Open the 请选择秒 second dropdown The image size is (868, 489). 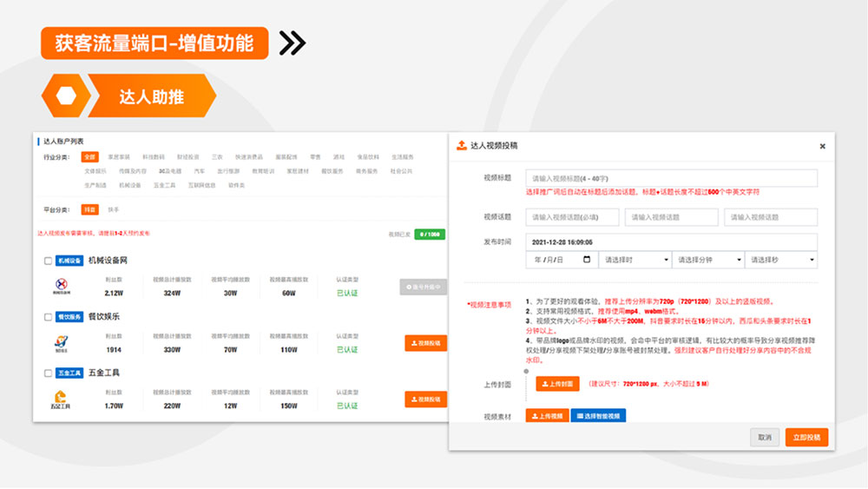click(781, 260)
